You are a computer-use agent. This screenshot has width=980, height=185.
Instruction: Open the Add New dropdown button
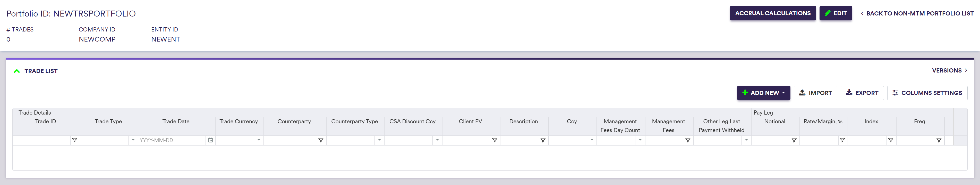click(x=763, y=93)
